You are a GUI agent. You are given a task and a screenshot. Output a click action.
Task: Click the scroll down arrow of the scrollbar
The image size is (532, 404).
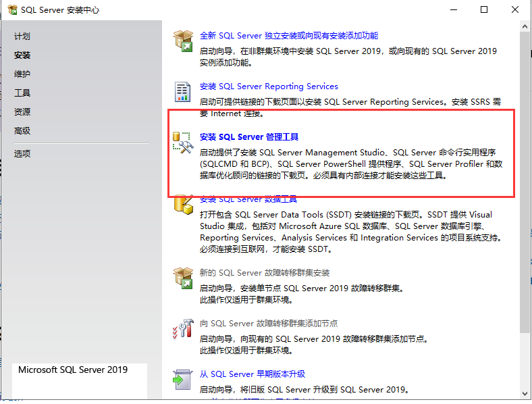(x=525, y=394)
